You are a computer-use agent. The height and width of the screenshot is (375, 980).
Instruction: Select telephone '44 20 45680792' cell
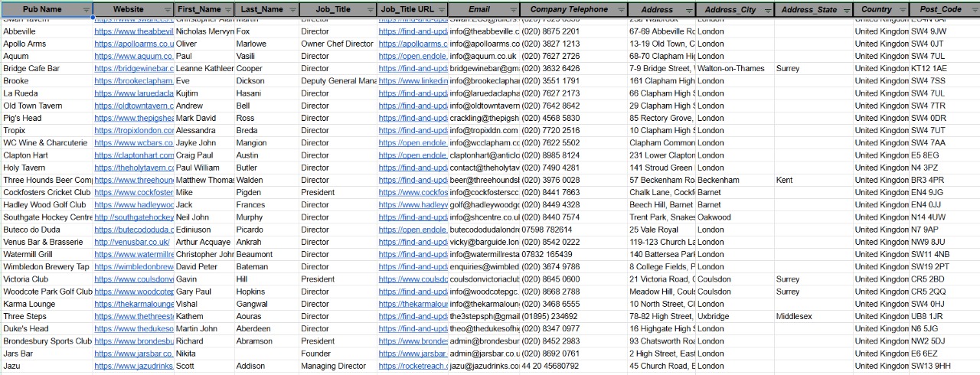(574, 366)
